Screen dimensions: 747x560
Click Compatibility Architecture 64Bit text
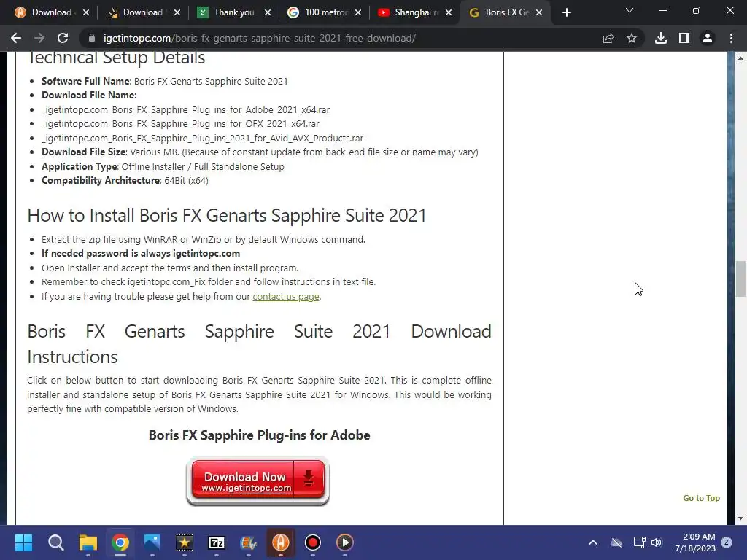(125, 181)
